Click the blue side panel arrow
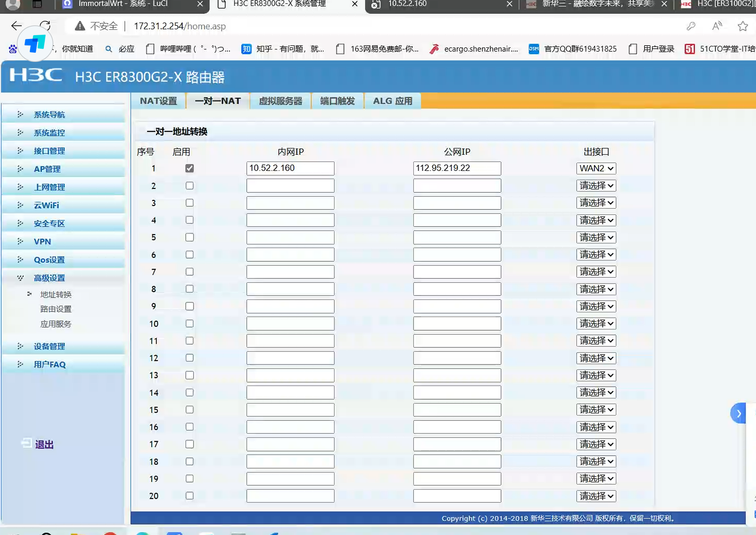The image size is (756, 535). 738,413
